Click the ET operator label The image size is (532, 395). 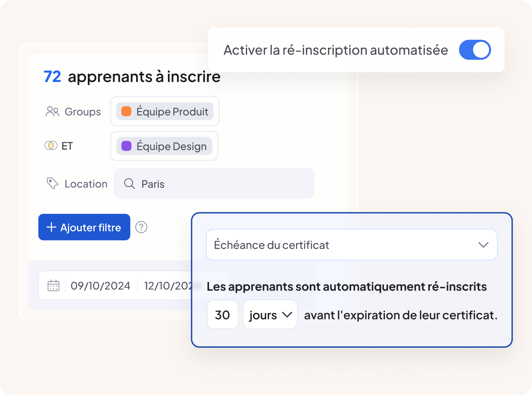pyautogui.click(x=67, y=146)
